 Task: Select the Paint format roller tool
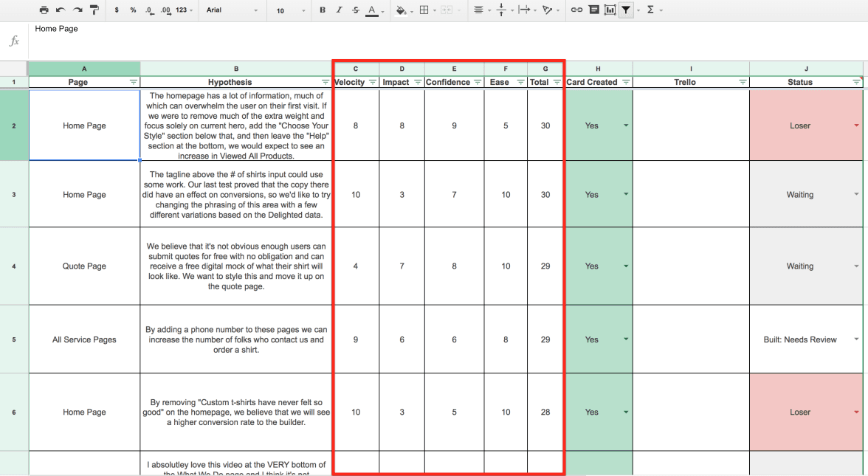click(x=94, y=10)
